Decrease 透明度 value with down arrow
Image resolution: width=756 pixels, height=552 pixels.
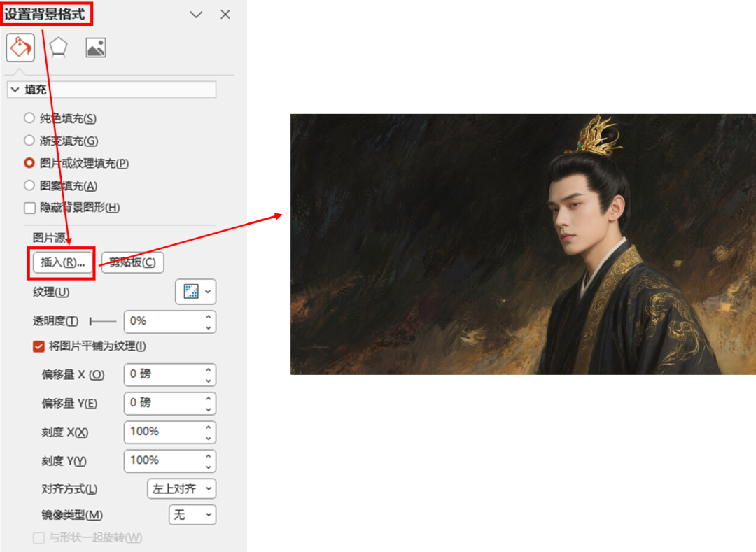pyautogui.click(x=209, y=327)
